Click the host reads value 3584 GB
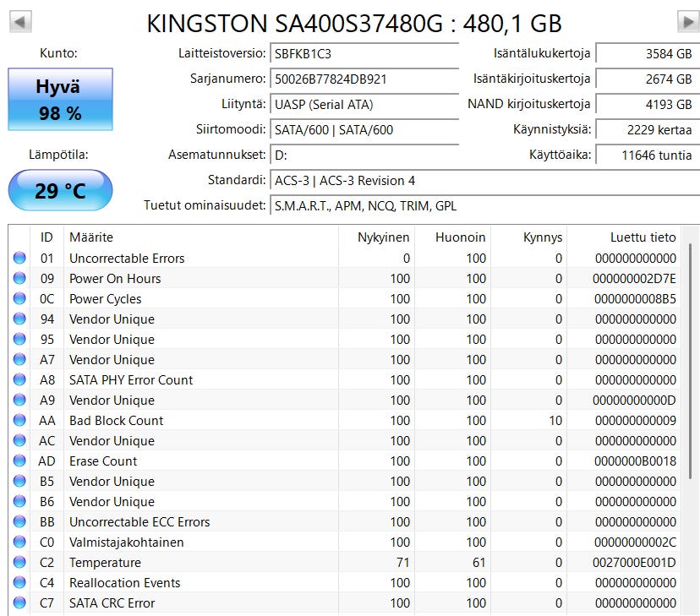 click(x=648, y=53)
